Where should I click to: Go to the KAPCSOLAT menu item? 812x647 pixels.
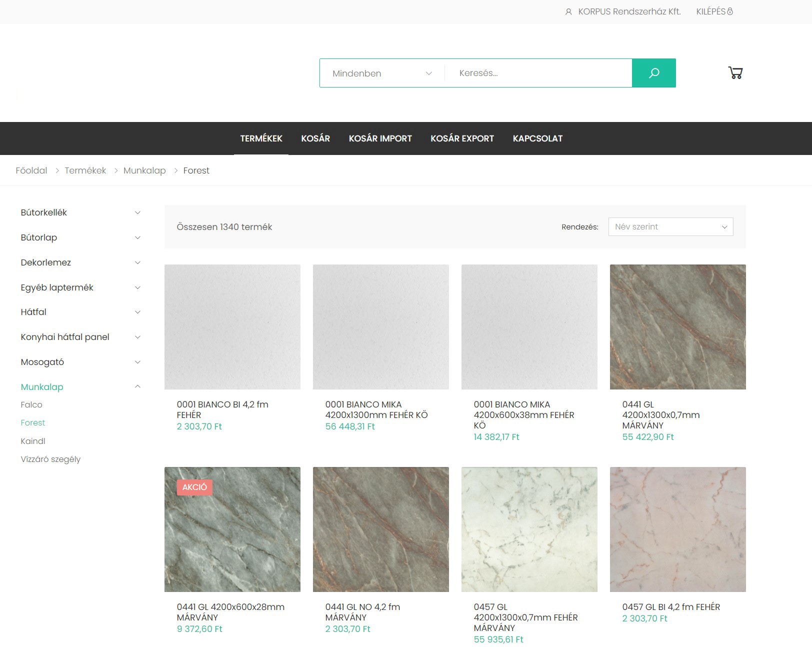point(537,138)
